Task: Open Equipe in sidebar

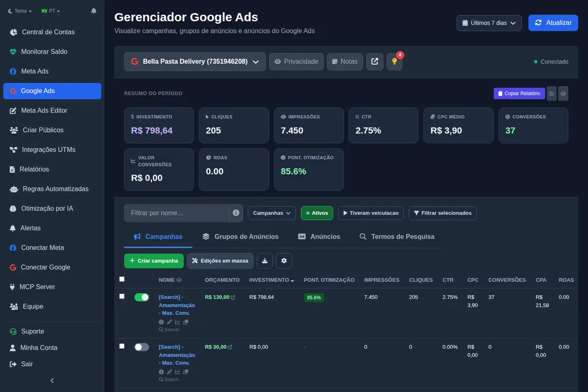Action: pos(52,306)
